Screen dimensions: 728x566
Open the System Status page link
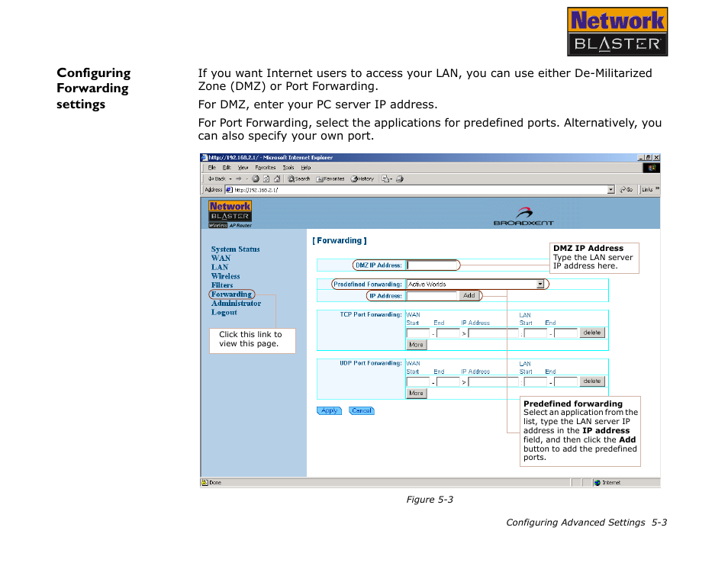click(235, 249)
